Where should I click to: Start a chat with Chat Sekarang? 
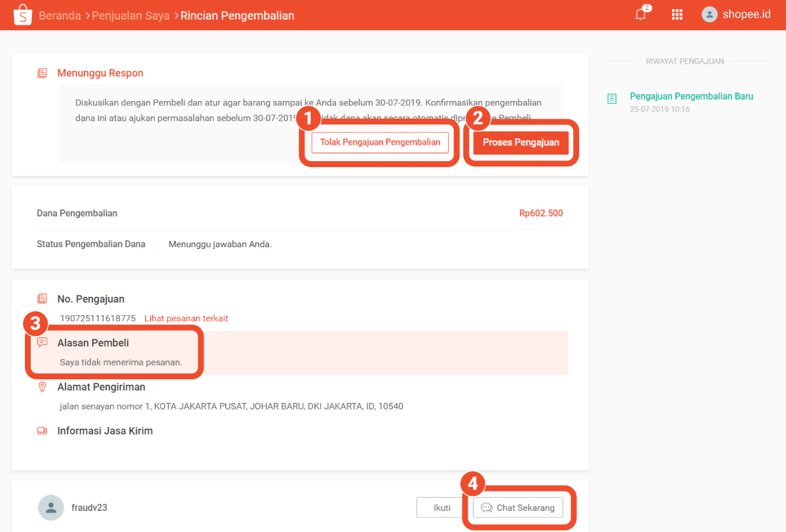tap(517, 508)
